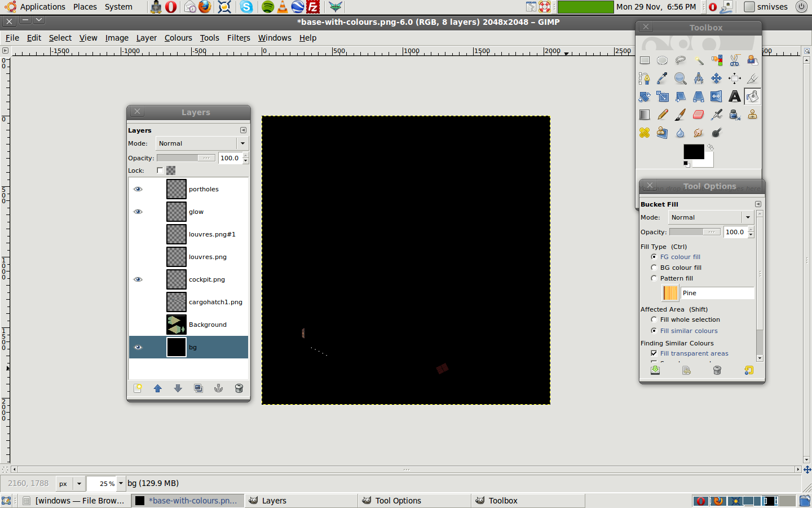Choose Fill whole selection option
This screenshot has height=508, width=812.
(x=654, y=319)
